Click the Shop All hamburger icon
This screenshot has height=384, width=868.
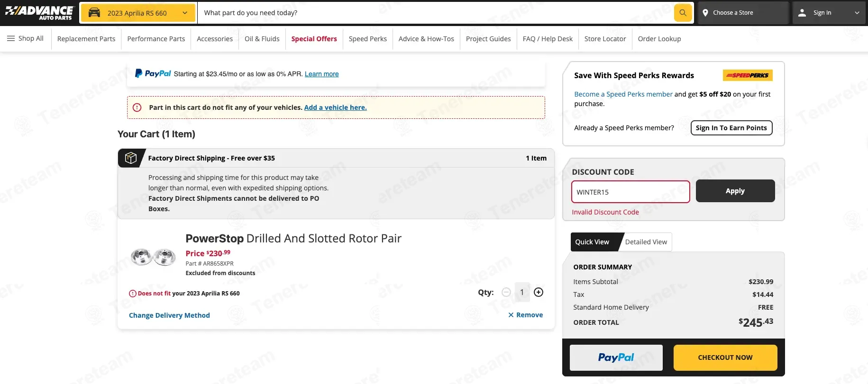11,38
